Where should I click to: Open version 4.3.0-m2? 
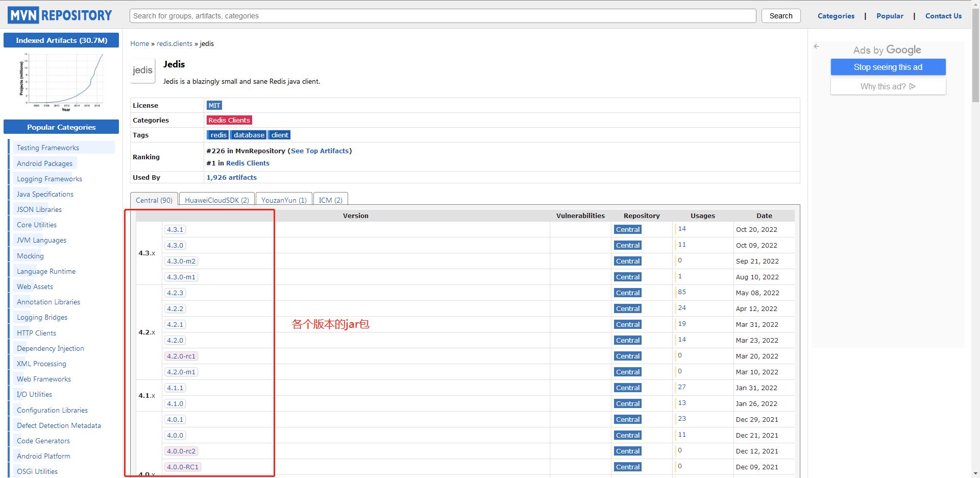pyautogui.click(x=181, y=261)
